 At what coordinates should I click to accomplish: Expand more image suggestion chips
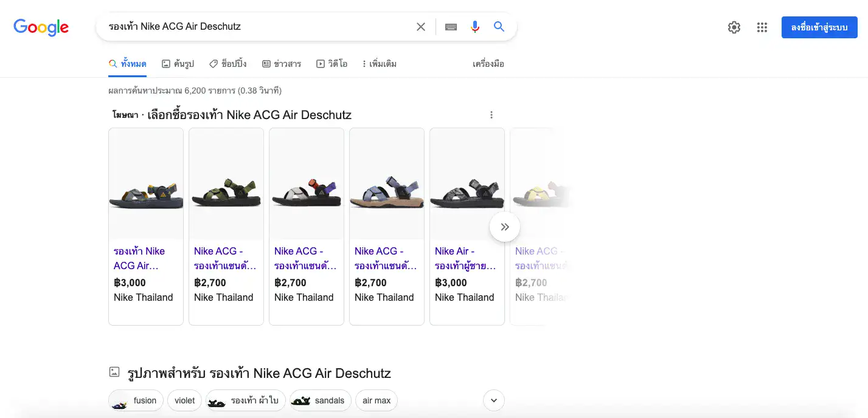point(493,400)
